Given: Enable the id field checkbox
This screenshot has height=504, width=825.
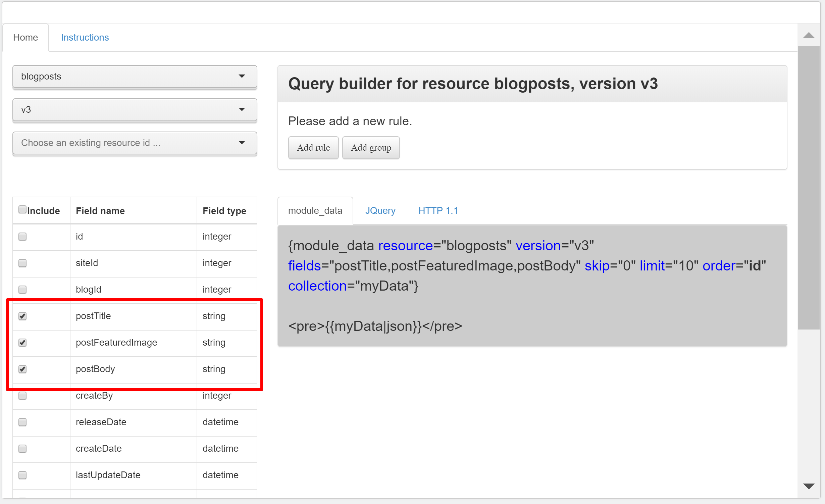Looking at the screenshot, I should tap(22, 237).
